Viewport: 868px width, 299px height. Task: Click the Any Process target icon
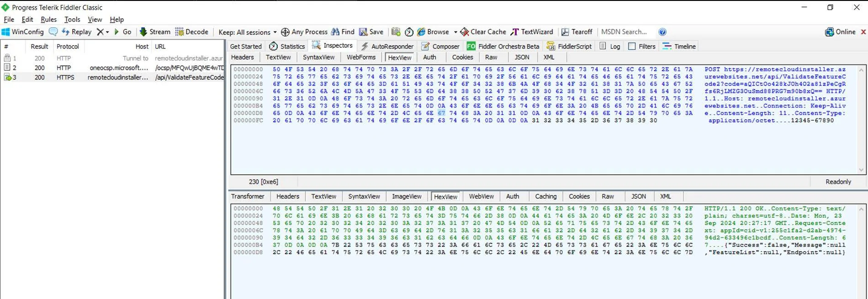285,32
